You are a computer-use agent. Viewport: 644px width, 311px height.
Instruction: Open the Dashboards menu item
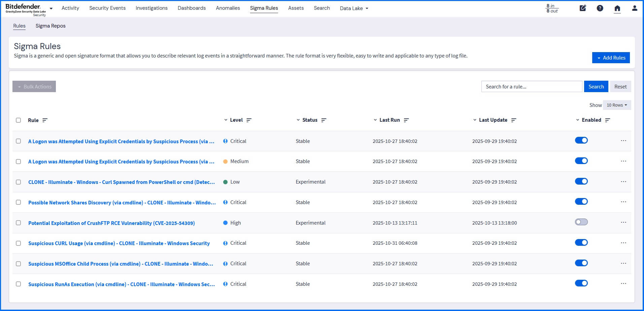pyautogui.click(x=191, y=8)
